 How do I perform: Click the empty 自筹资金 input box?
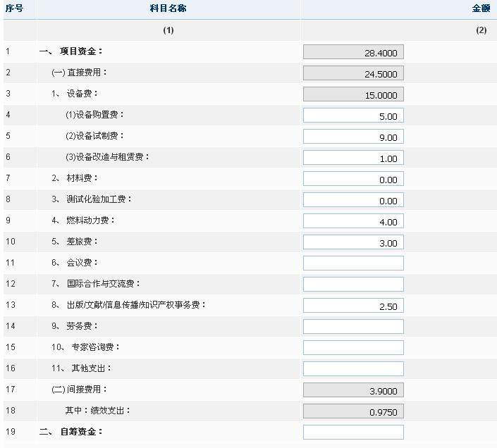pyautogui.click(x=353, y=433)
